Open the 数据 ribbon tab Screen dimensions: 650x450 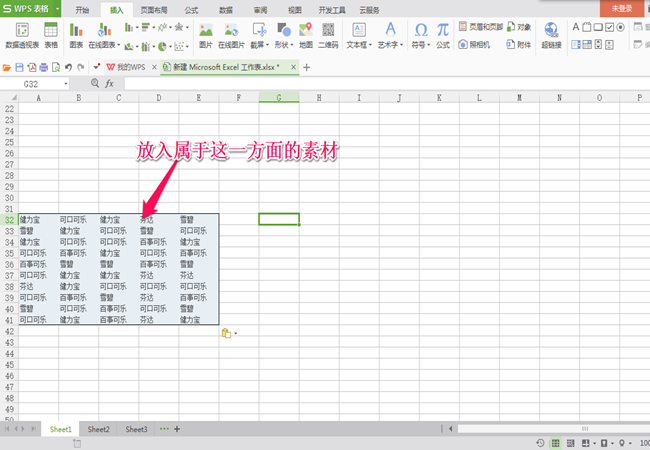(x=226, y=10)
